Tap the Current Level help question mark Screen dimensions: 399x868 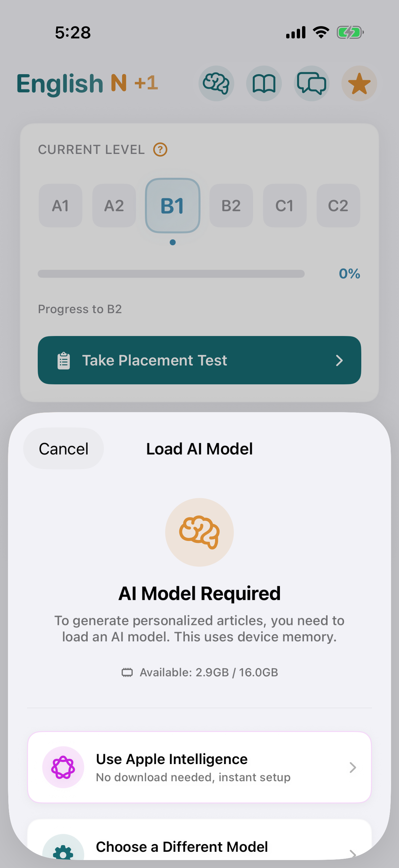click(160, 149)
